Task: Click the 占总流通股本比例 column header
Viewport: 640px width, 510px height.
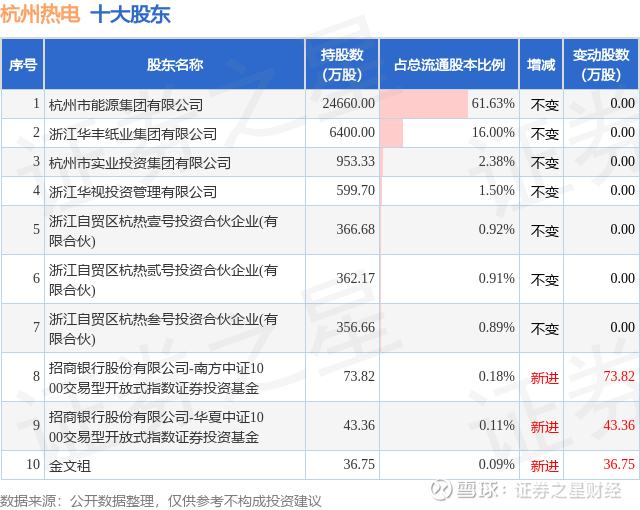Action: [x=449, y=64]
